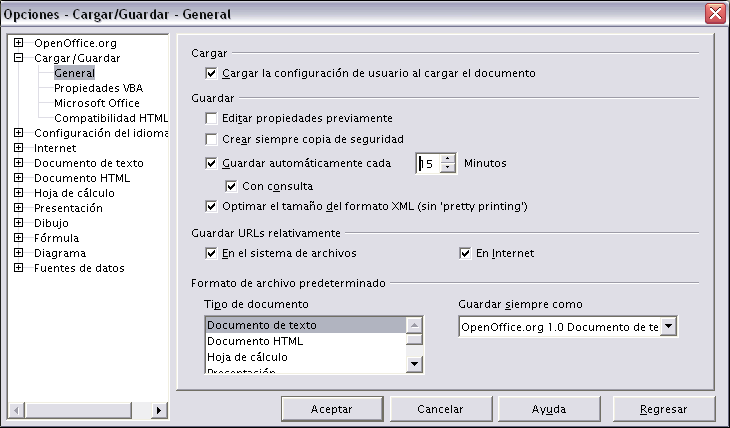Expand the Hoja de cálculo tree node
Viewport: 730px width, 428px height.
19,193
